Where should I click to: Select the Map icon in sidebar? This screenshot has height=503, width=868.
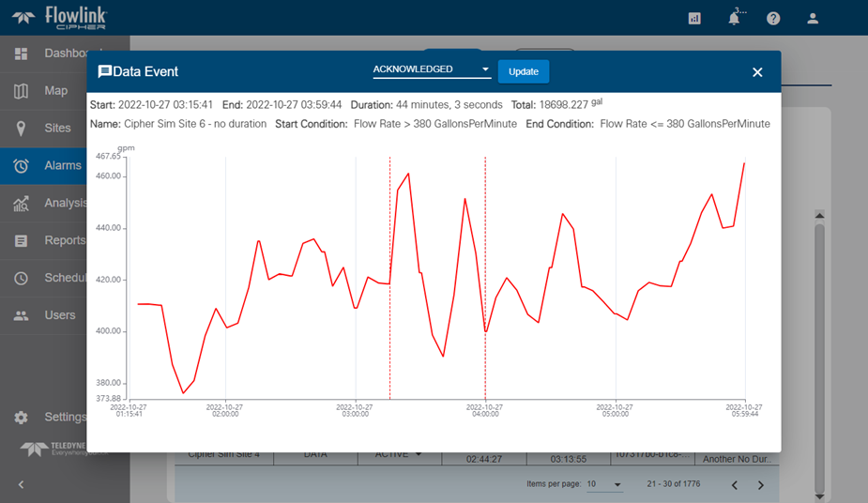pos(22,91)
